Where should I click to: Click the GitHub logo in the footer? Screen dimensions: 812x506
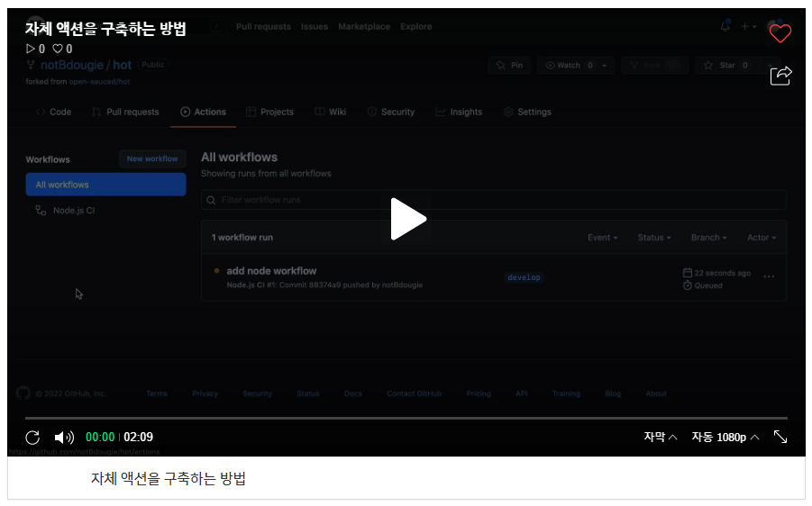[23, 393]
